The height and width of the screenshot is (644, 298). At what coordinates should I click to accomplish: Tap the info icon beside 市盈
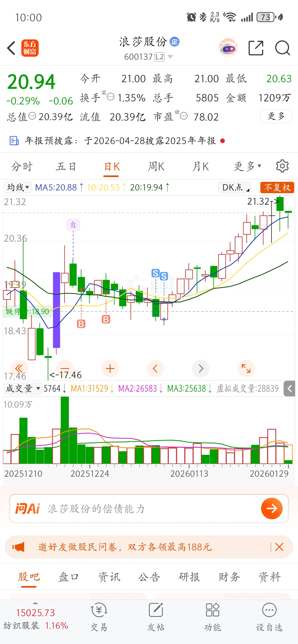pyautogui.click(x=184, y=116)
